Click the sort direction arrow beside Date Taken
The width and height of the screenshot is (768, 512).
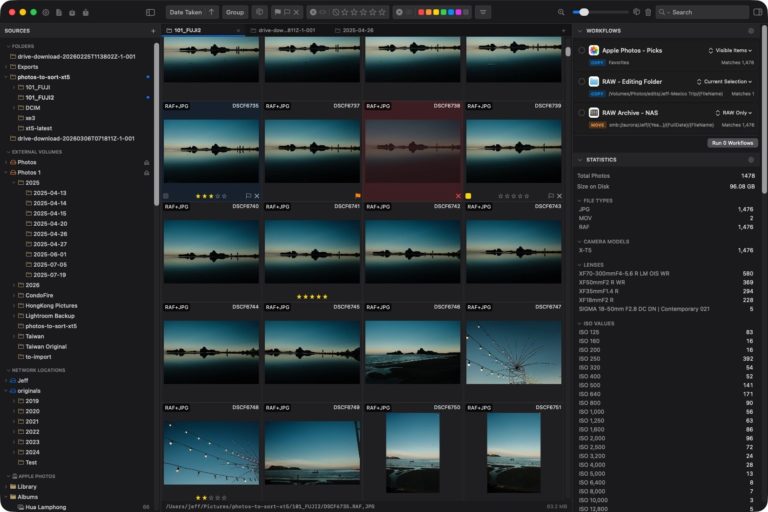click(x=212, y=12)
